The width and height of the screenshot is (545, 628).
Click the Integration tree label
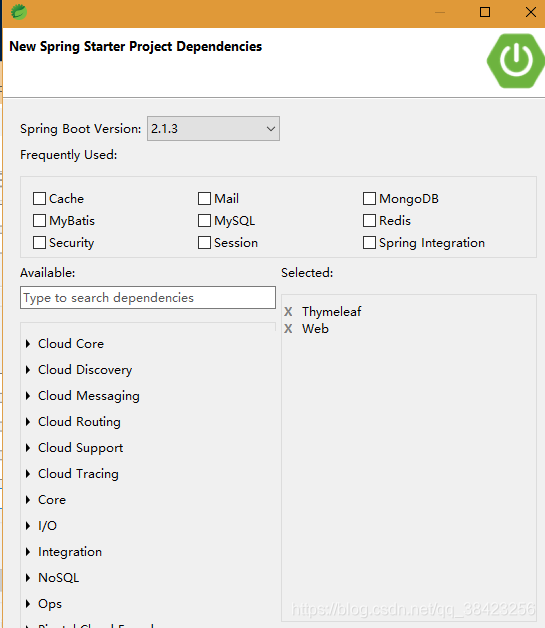click(70, 552)
